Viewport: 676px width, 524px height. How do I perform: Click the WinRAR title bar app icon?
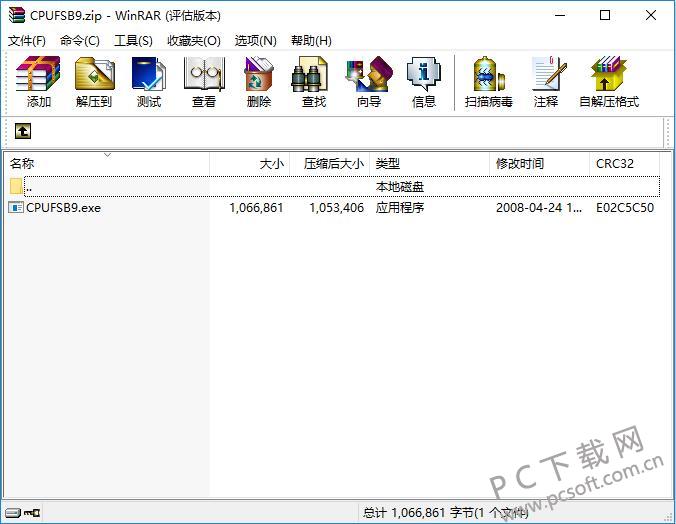[17, 16]
